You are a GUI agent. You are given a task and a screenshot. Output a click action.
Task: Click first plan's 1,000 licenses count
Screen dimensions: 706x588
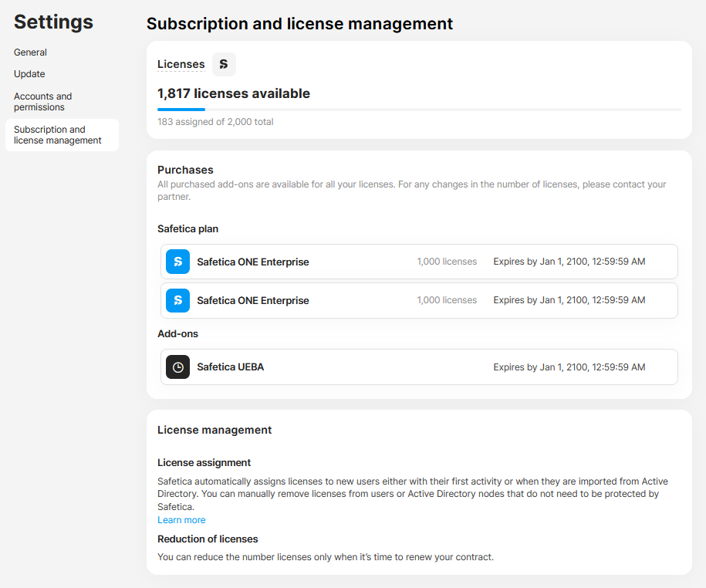447,262
